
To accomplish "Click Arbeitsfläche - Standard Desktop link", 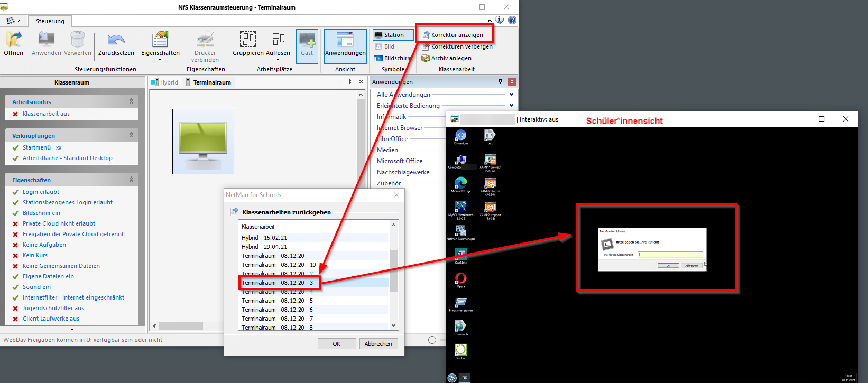I will (67, 158).
